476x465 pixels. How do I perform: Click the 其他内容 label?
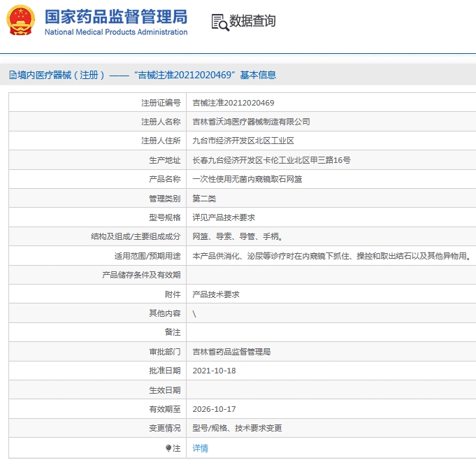pos(165,313)
